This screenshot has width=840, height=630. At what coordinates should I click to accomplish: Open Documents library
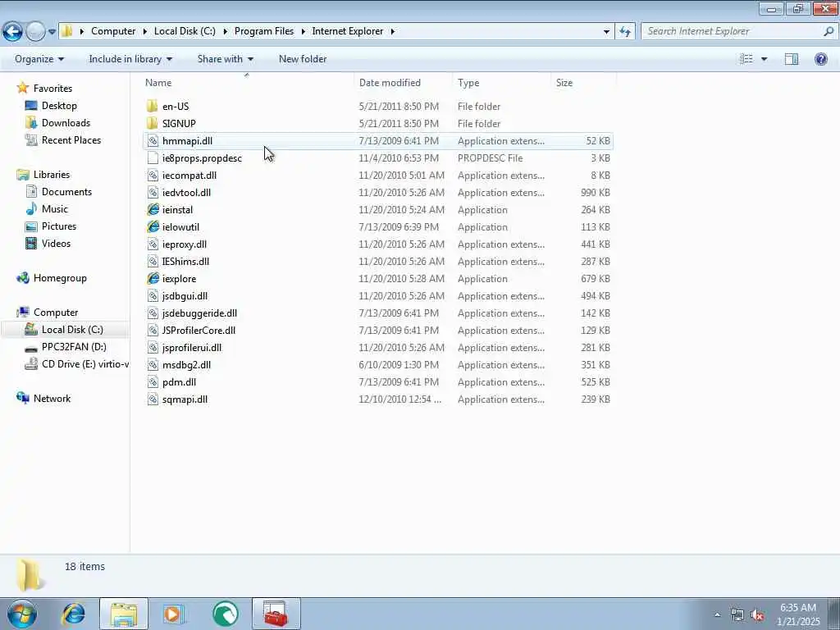(x=66, y=192)
